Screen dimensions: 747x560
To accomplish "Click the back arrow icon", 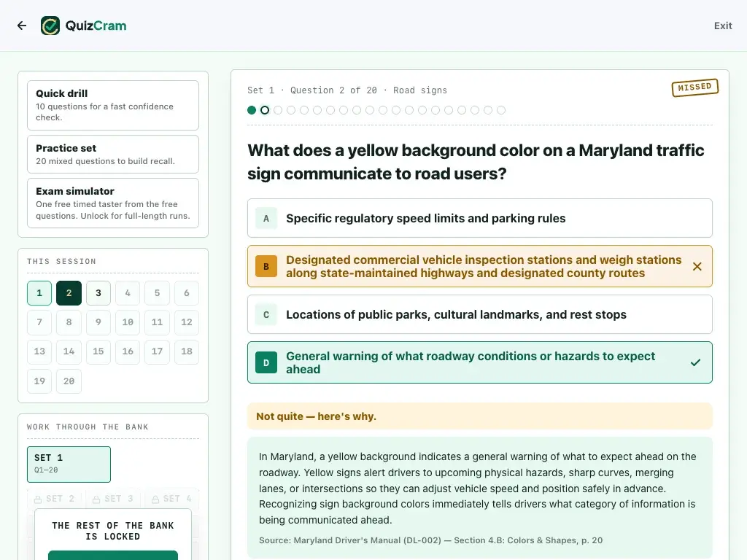I will point(22,26).
